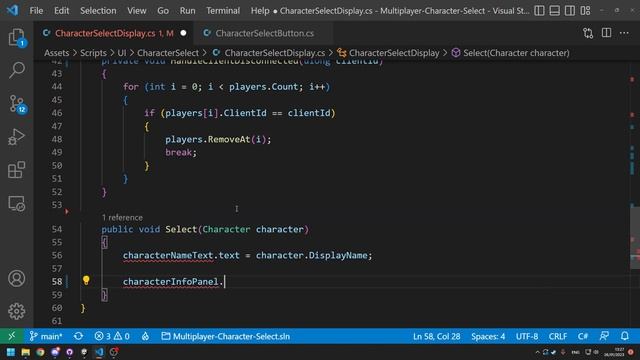The height and width of the screenshot is (360, 640).
Task: Change file encoding UTF-8
Action: (527, 336)
